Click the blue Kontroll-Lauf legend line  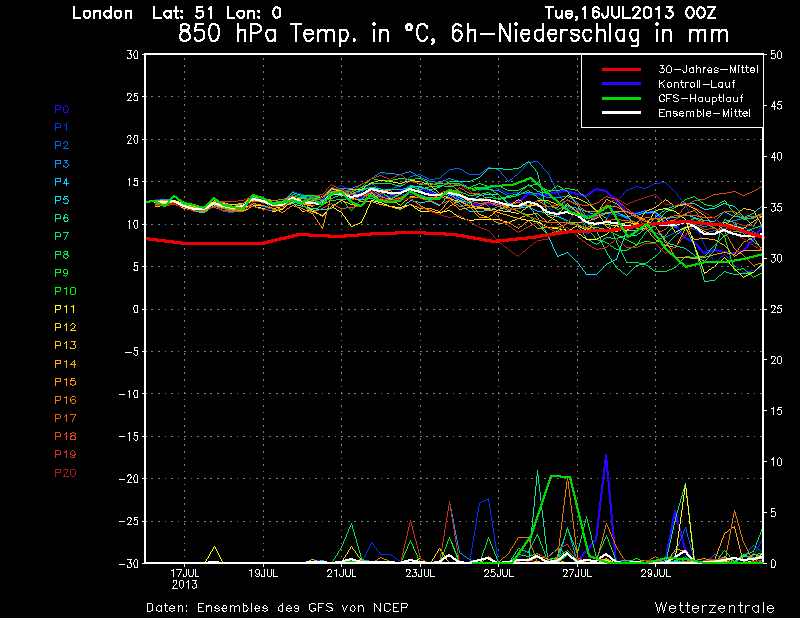tap(621, 84)
